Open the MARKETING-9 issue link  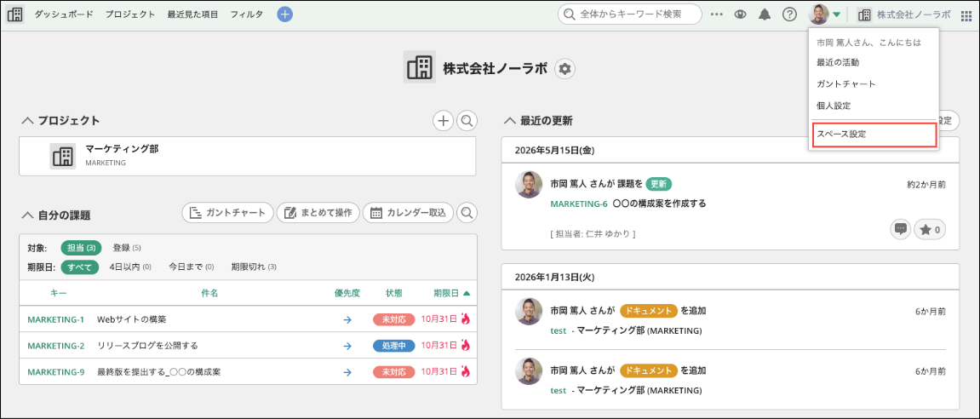[55, 372]
